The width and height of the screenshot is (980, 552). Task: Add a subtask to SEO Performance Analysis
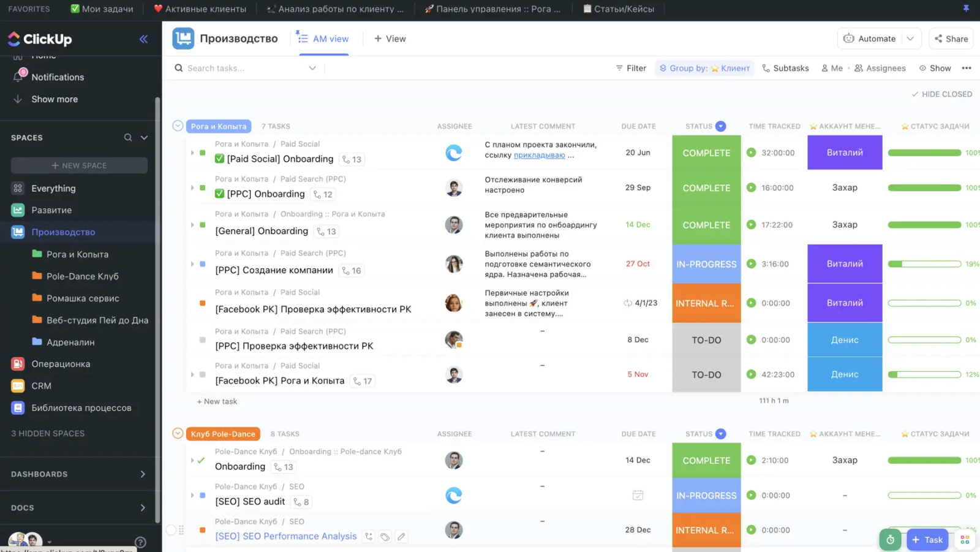(x=369, y=537)
